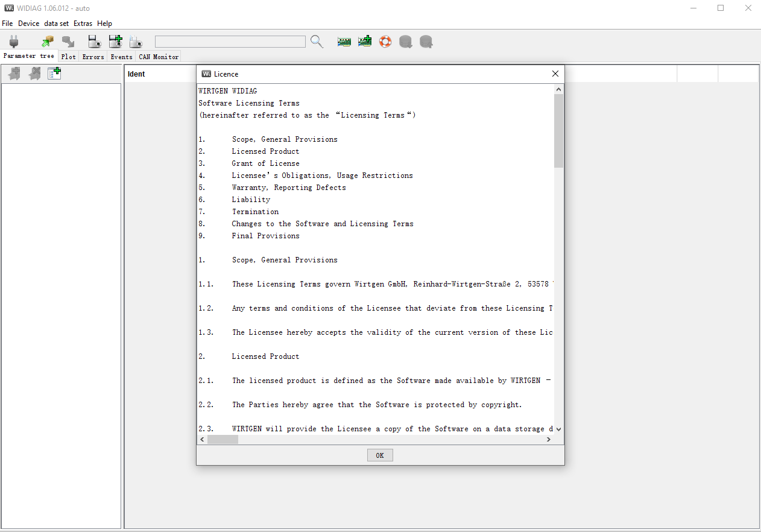Click the toolbar search input field
This screenshot has width=761, height=532.
pos(230,42)
